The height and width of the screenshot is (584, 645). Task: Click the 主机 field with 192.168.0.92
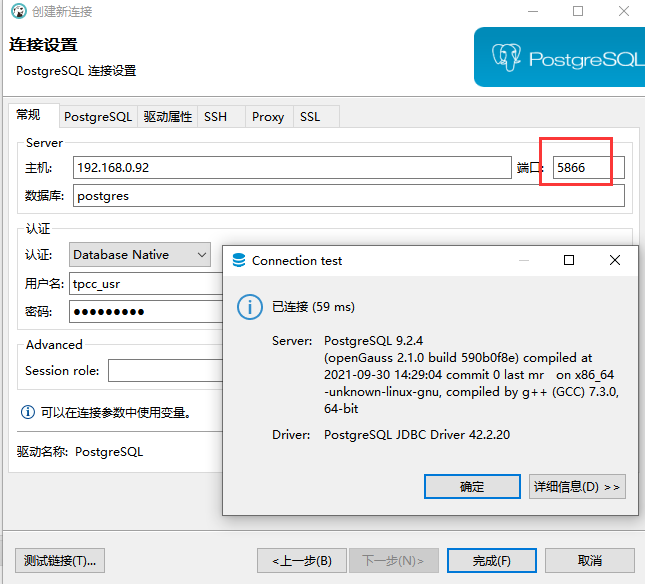pyautogui.click(x=292, y=167)
